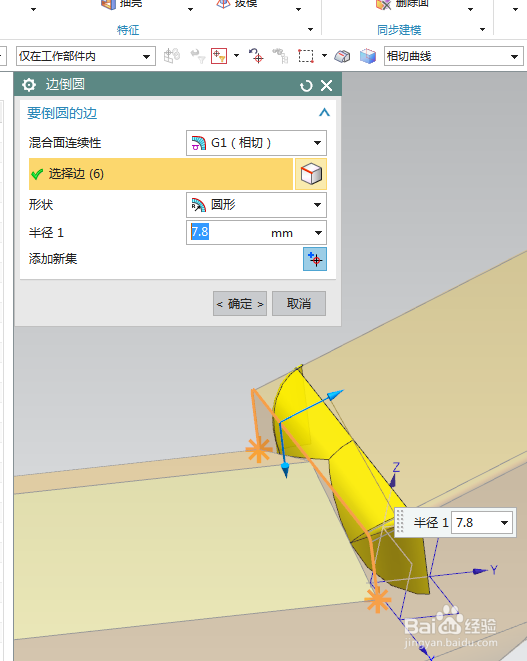Image resolution: width=527 pixels, height=661 pixels.
Task: Click the 添加新集 add set icon
Action: tap(315, 259)
